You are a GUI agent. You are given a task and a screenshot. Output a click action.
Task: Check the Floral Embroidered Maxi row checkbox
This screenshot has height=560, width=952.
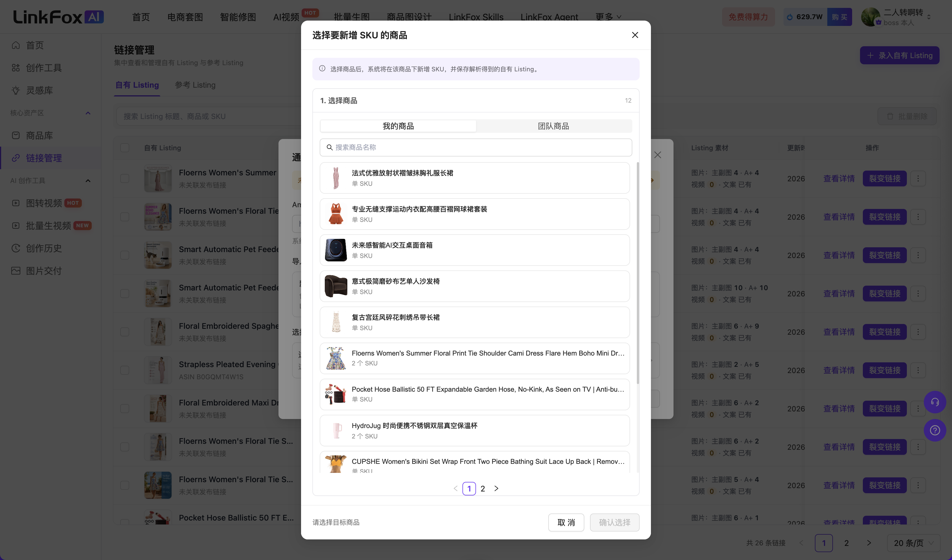[125, 409]
